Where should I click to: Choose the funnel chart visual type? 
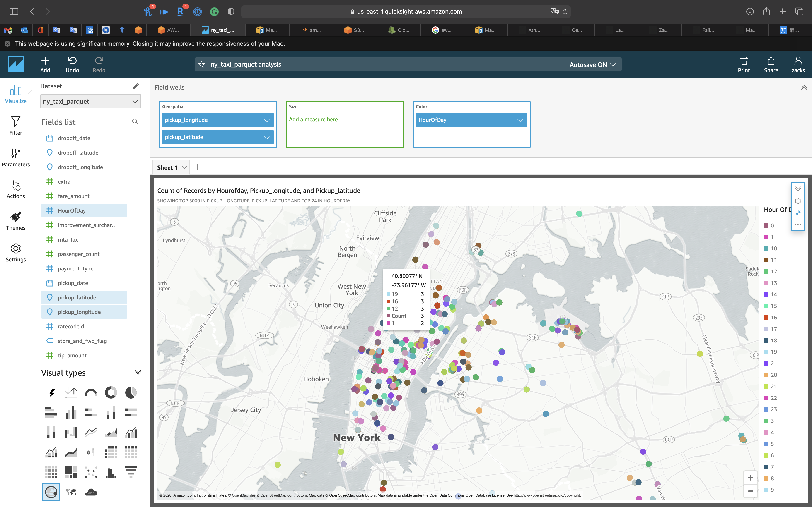click(x=131, y=472)
